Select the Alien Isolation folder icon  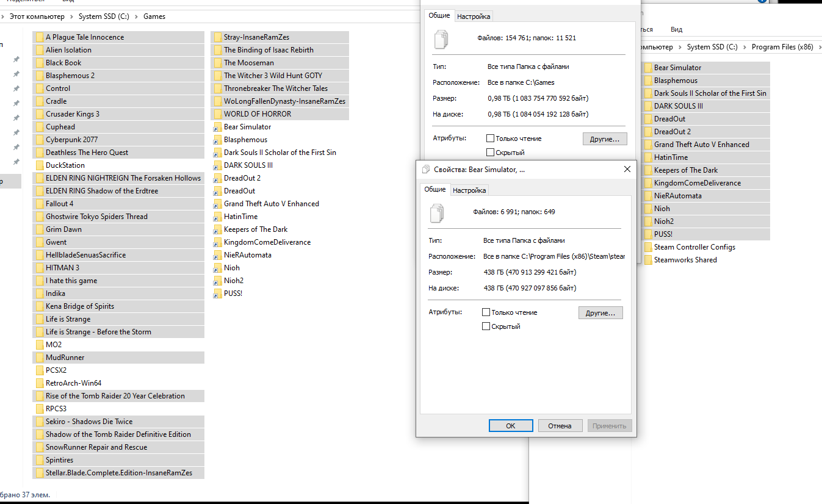click(x=40, y=50)
